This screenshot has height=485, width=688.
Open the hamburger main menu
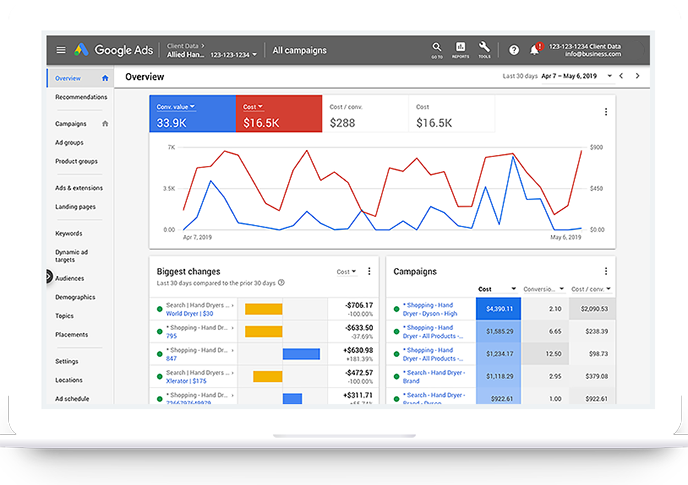pos(61,50)
